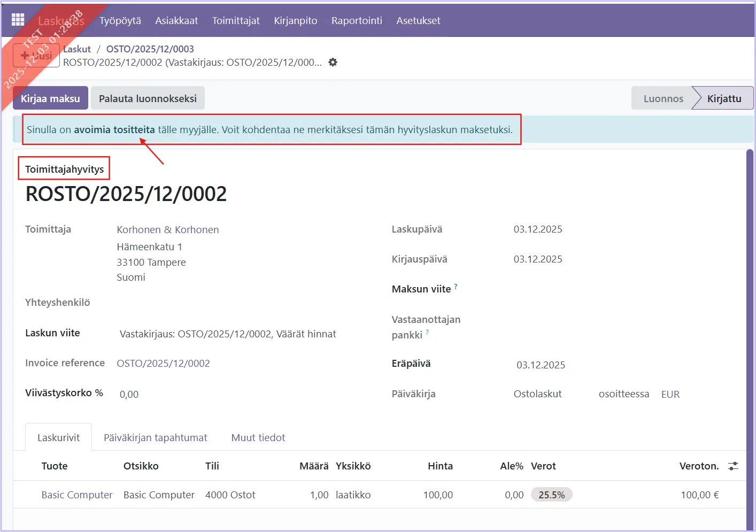Expand the Asetukset menu
This screenshot has width=756, height=532.
pyautogui.click(x=418, y=20)
